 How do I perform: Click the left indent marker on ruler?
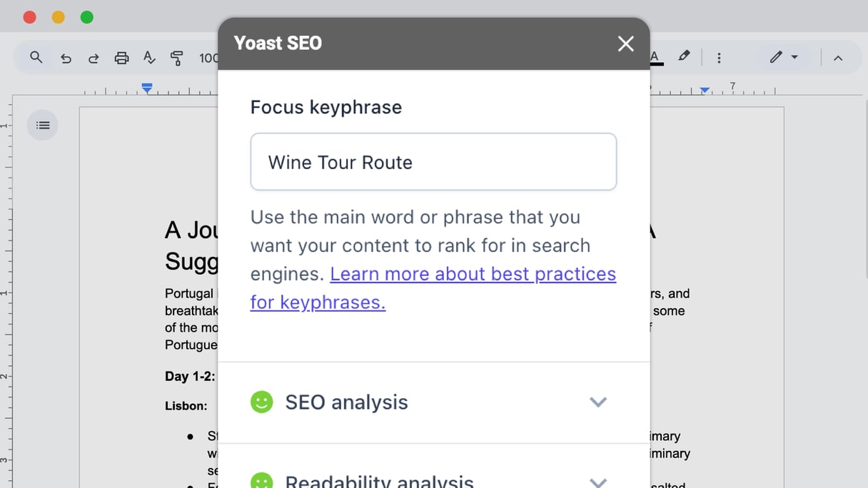[147, 88]
